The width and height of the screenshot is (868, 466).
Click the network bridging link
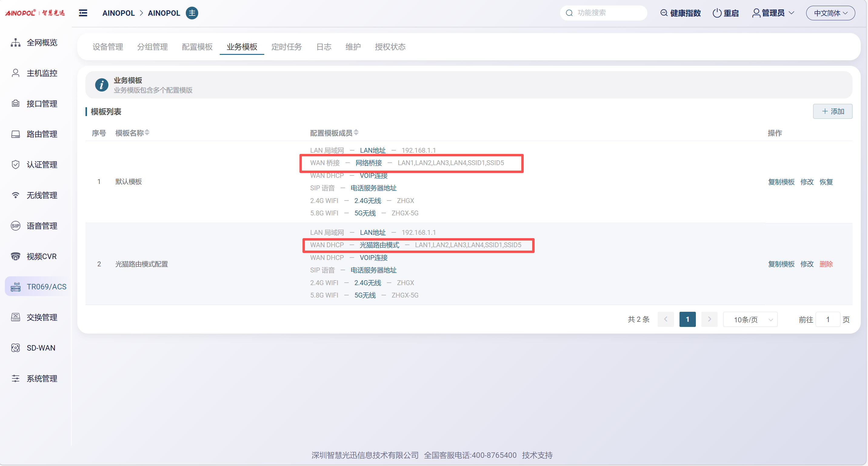coord(369,163)
